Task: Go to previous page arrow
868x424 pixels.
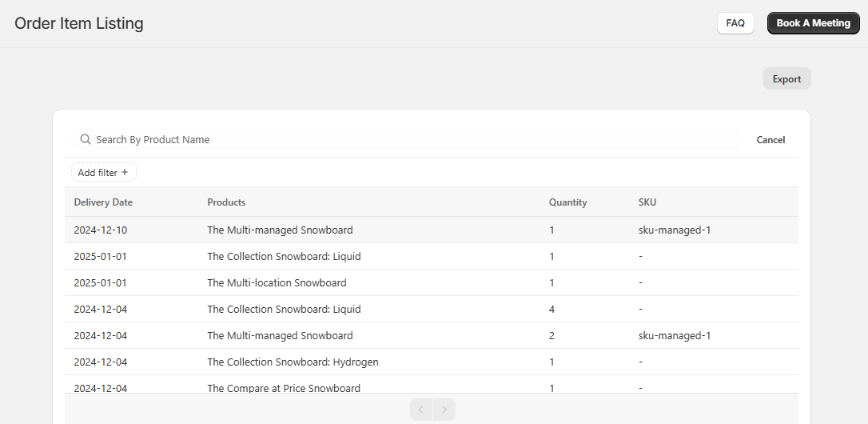Action: click(x=421, y=410)
